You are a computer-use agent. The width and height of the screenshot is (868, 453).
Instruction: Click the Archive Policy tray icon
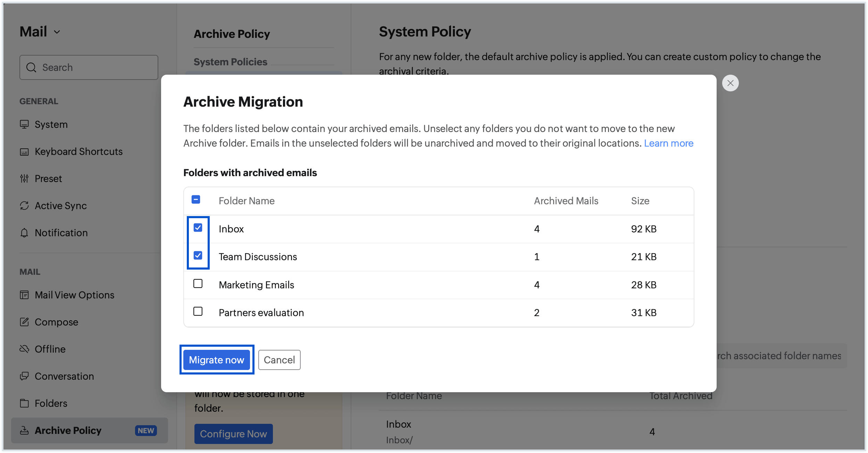pyautogui.click(x=24, y=430)
